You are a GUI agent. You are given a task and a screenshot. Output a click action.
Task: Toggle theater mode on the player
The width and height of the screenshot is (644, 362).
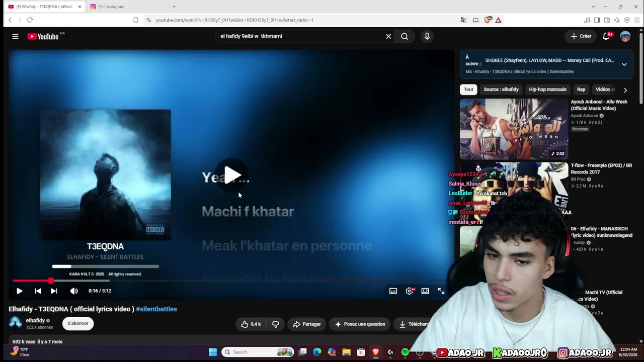point(425,291)
